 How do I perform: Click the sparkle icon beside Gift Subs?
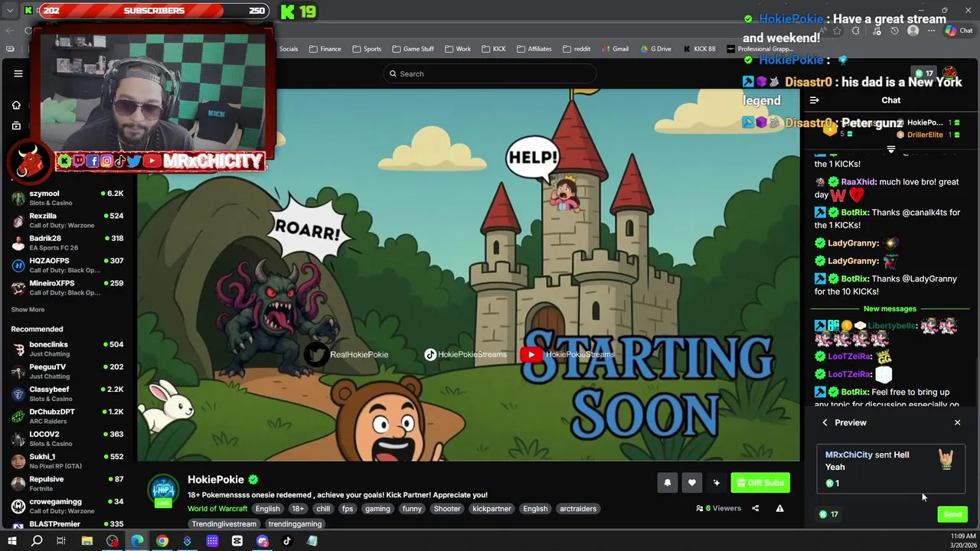tap(716, 483)
